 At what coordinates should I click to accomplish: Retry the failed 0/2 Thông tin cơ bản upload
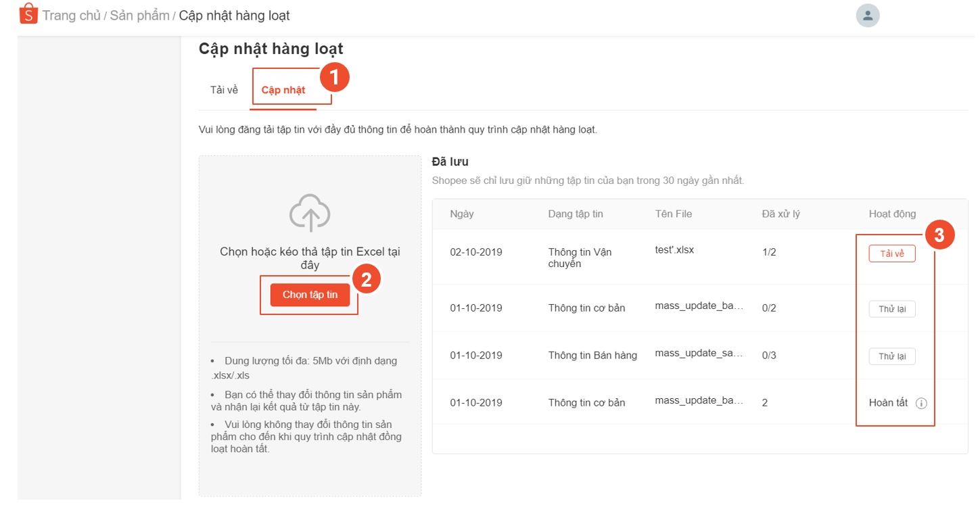coord(891,309)
